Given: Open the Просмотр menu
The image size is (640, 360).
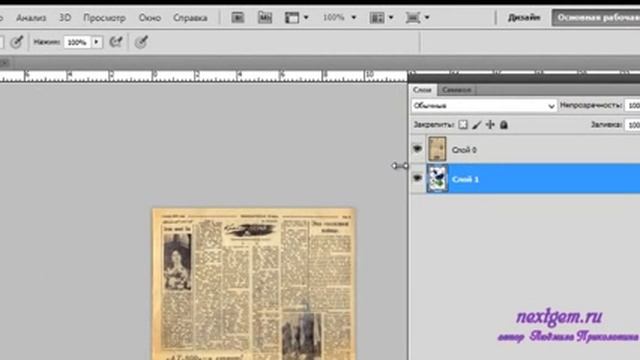Looking at the screenshot, I should pos(104,18).
